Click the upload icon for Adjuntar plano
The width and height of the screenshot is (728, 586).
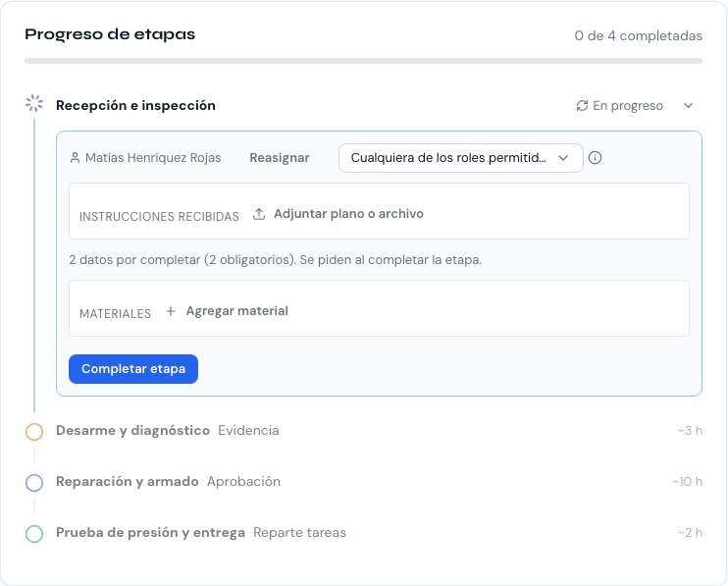pyautogui.click(x=259, y=214)
